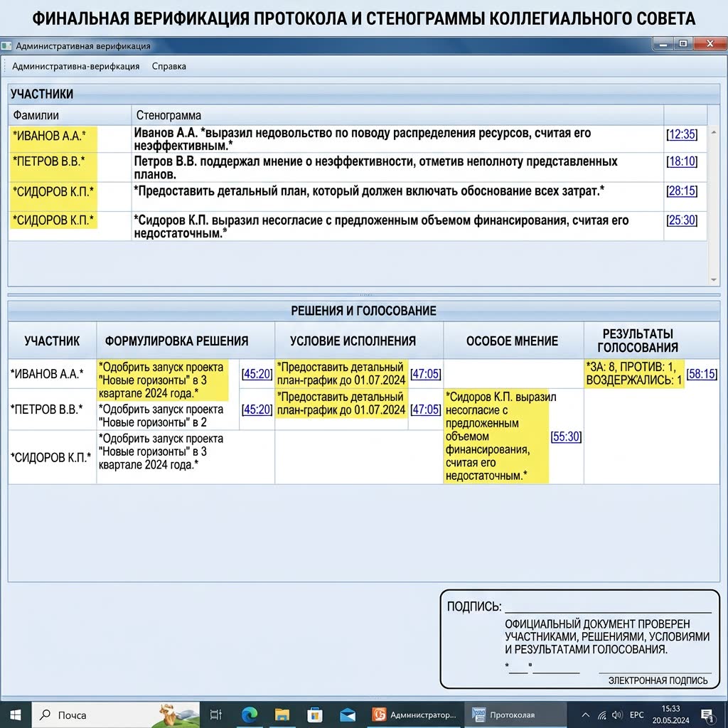Select the *СИДОРОВ К.П.* row with 28:15
The image size is (728, 728).
[358, 197]
